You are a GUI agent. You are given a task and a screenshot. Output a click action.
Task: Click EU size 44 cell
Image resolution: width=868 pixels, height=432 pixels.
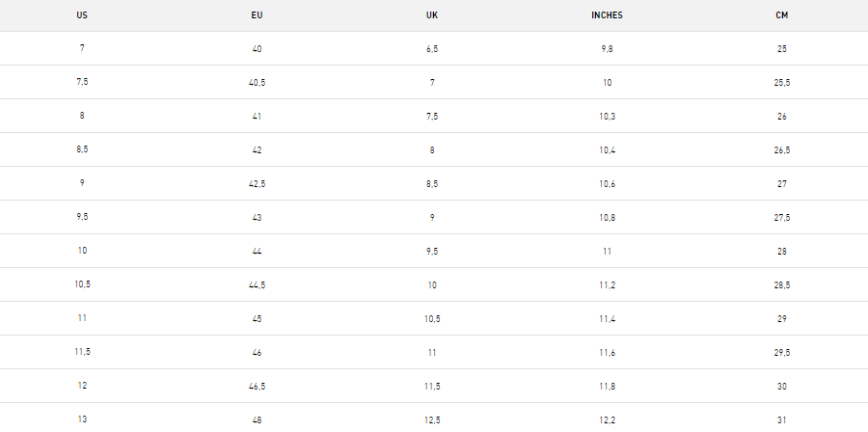point(257,251)
